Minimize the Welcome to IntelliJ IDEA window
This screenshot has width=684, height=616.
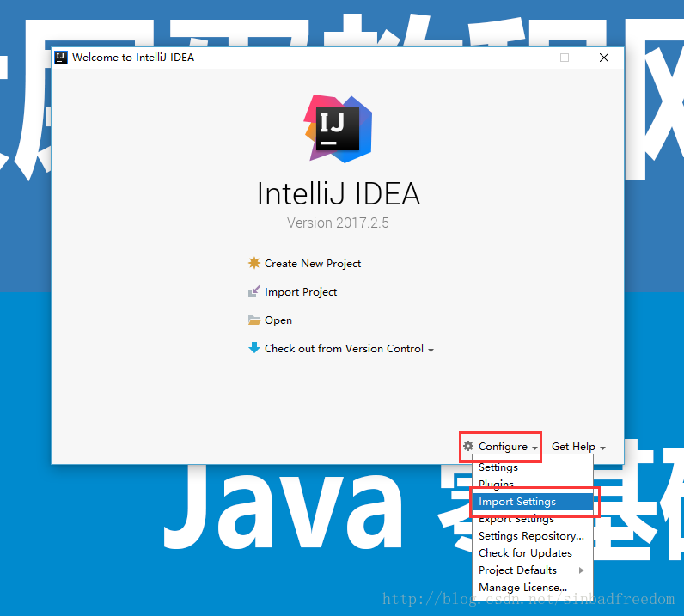point(526,58)
